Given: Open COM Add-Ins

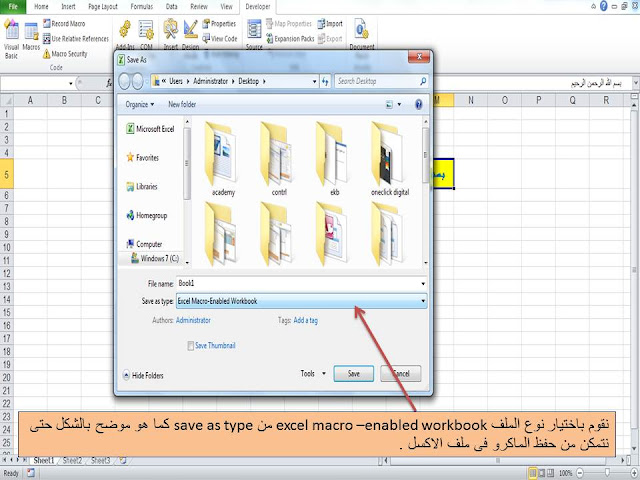Looking at the screenshot, I should 146,34.
